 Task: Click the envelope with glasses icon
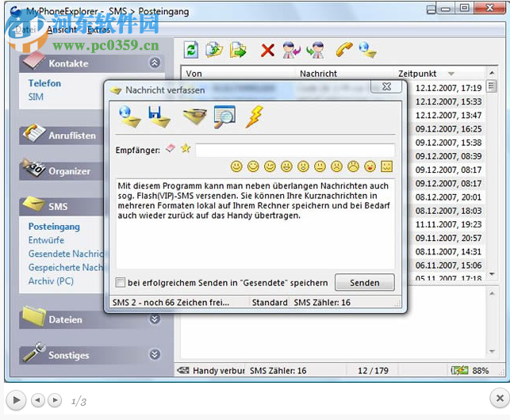click(x=194, y=116)
